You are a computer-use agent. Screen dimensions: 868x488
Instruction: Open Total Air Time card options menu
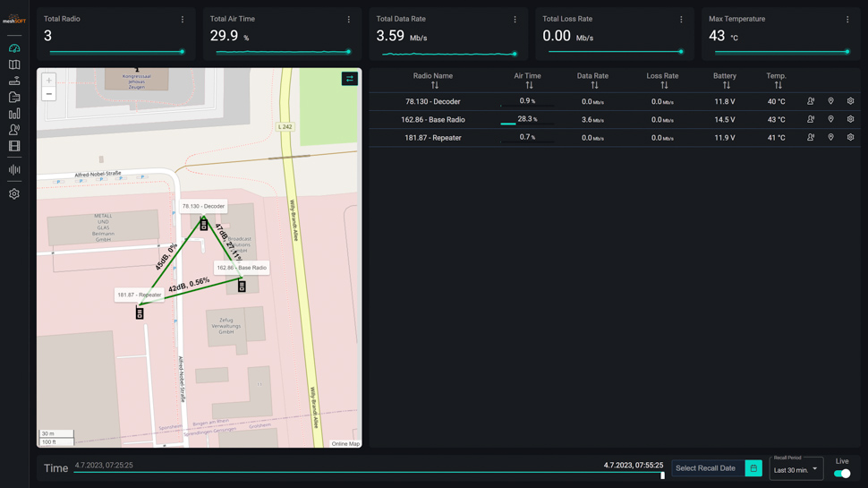click(348, 20)
